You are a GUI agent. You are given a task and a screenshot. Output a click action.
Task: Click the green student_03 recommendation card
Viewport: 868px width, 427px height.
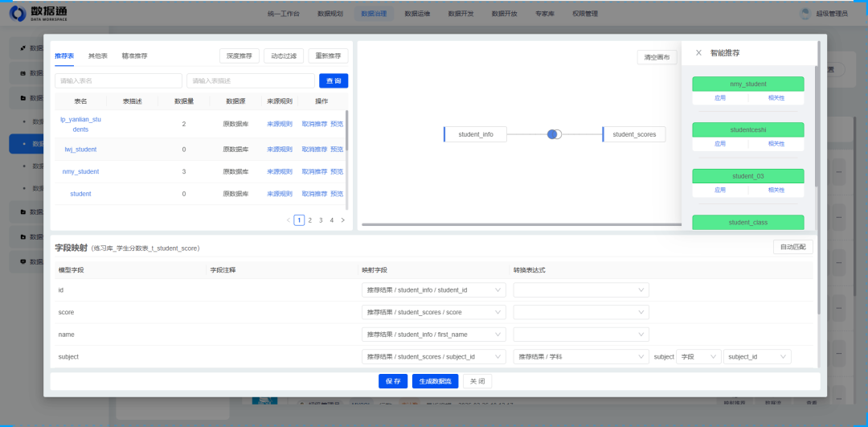point(748,176)
